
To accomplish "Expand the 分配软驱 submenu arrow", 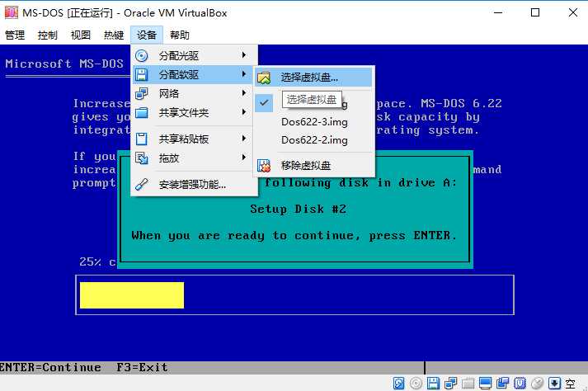I will click(244, 74).
